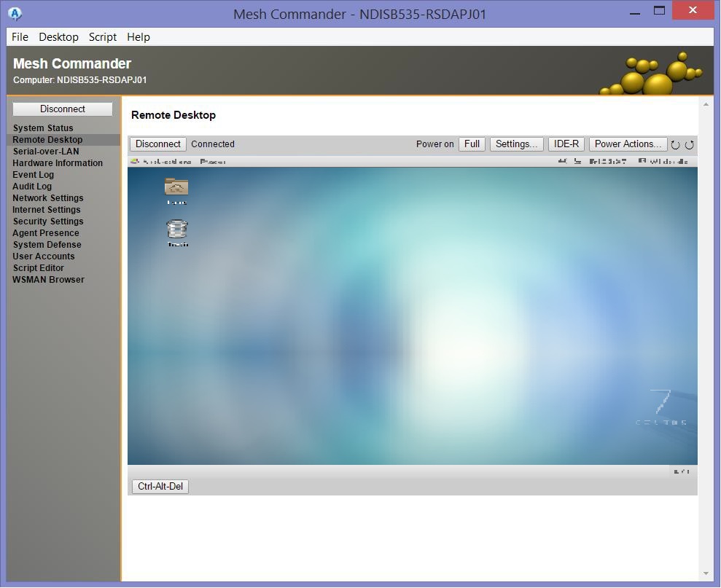Click the workspace indicator in remote bottom panel

point(682,471)
